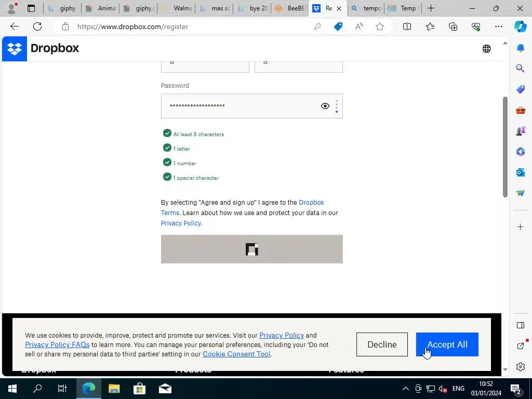Switch to the tempo search tab

[366, 8]
